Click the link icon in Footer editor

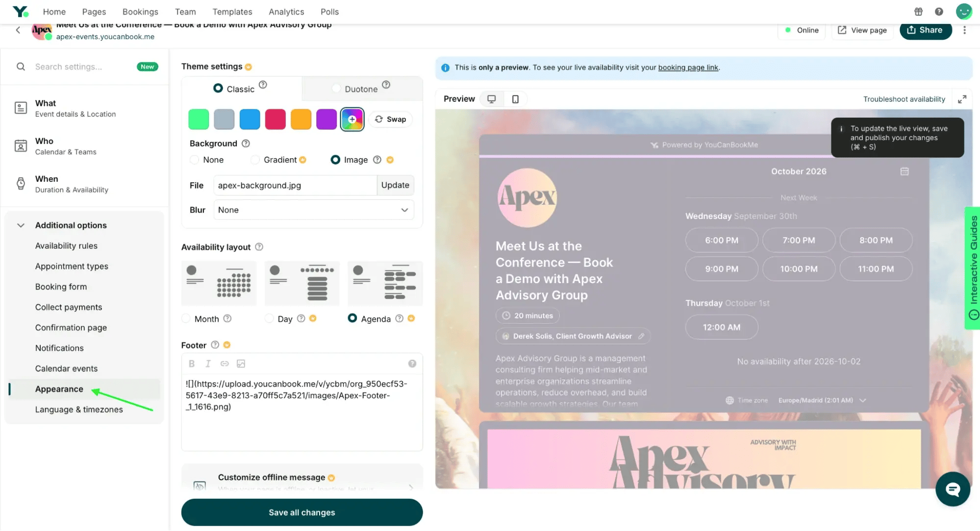pos(225,363)
